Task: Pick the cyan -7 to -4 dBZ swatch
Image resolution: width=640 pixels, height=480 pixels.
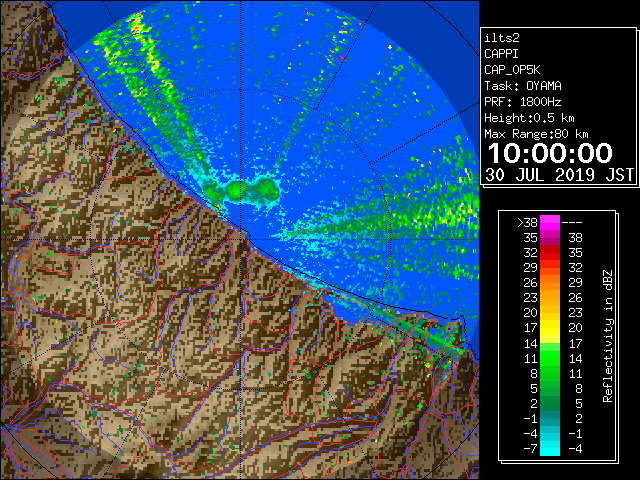Action: [550, 448]
